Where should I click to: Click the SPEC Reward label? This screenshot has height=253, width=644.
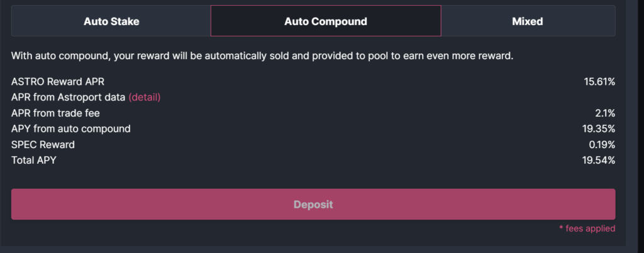[43, 144]
